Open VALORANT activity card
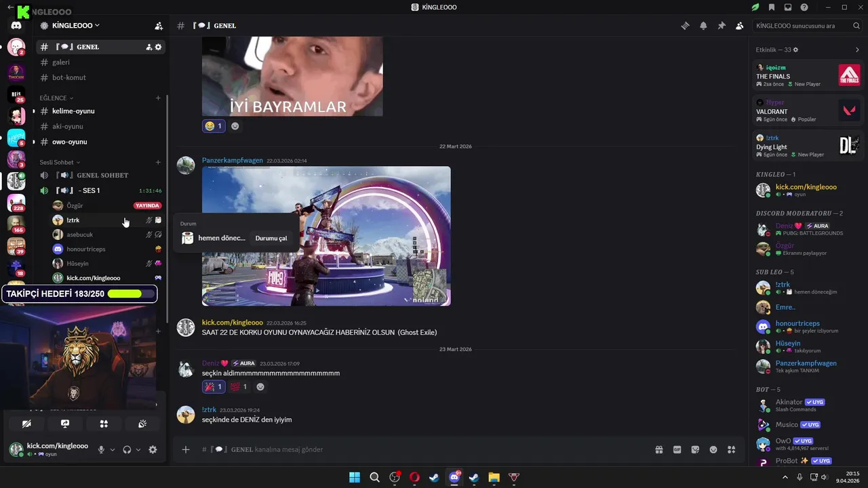Screen dimensions: 868x488 (x=808, y=110)
